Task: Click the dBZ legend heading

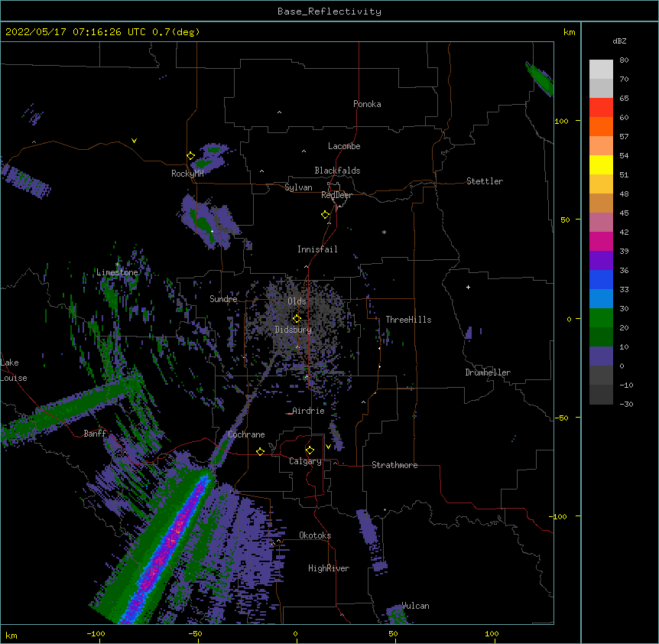Action: coord(619,41)
